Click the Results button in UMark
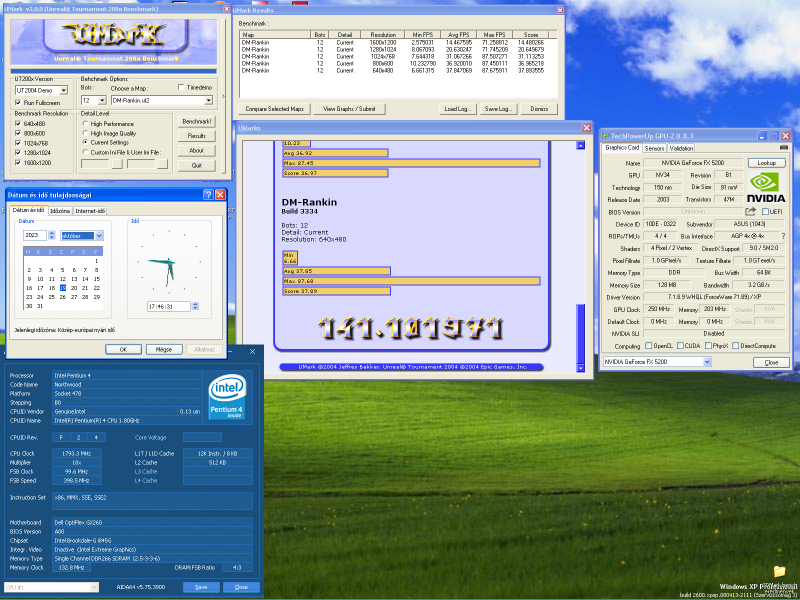 [196, 136]
